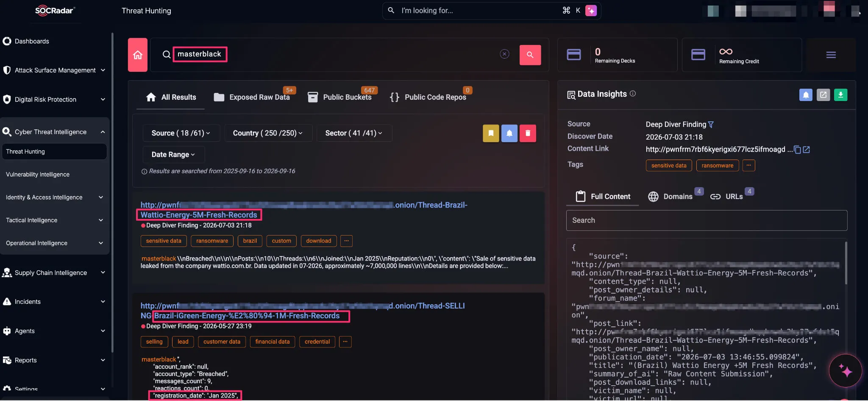Open the Wattio-Energy-5M-Fresh-Records link
Image resolution: width=868 pixels, height=401 pixels.
tap(199, 215)
